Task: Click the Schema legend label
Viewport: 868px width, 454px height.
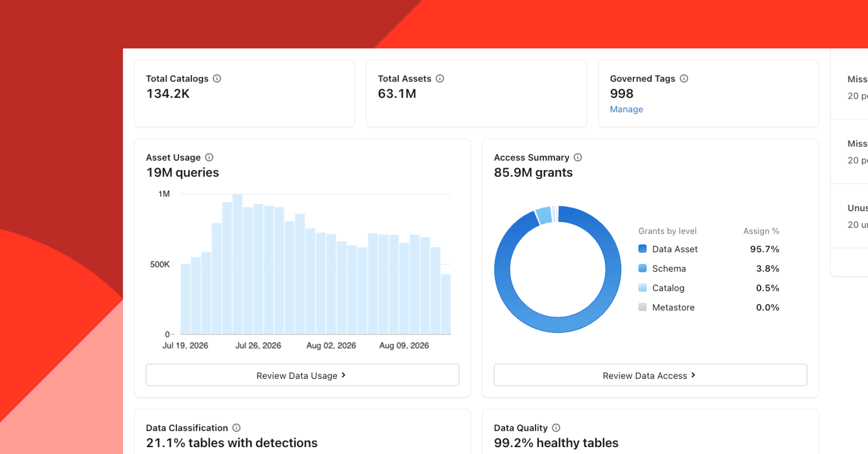Action: [669, 269]
